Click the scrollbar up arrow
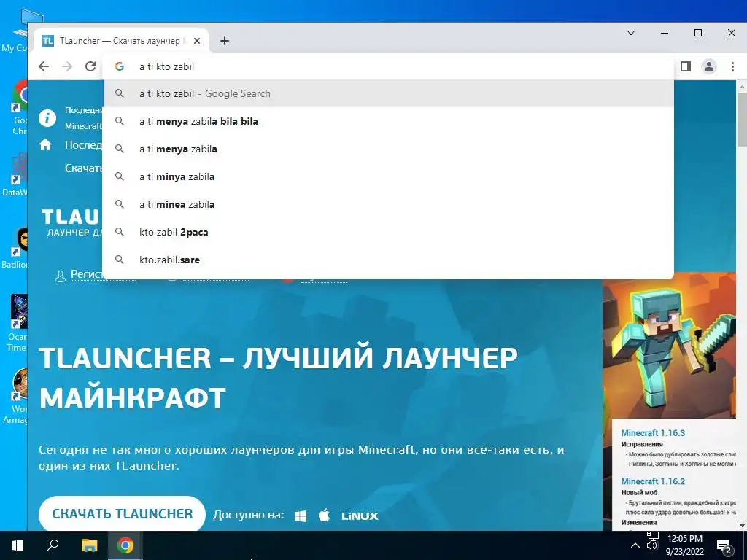 pos(742,86)
